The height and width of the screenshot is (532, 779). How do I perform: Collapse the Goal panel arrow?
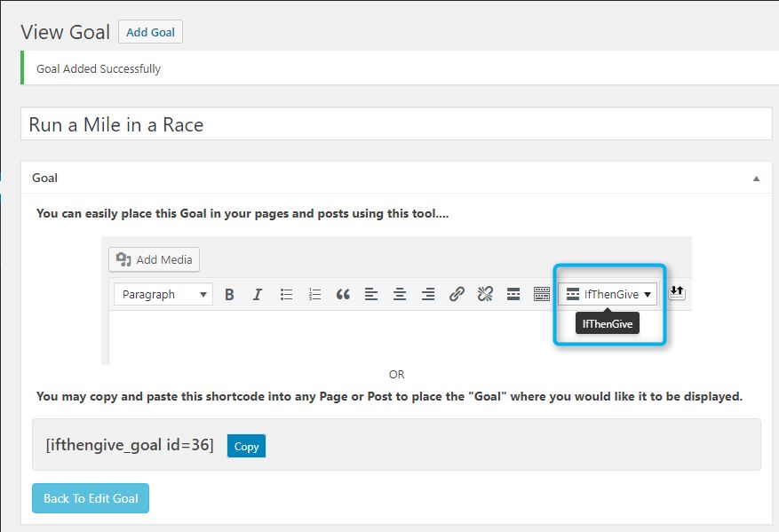tap(756, 179)
